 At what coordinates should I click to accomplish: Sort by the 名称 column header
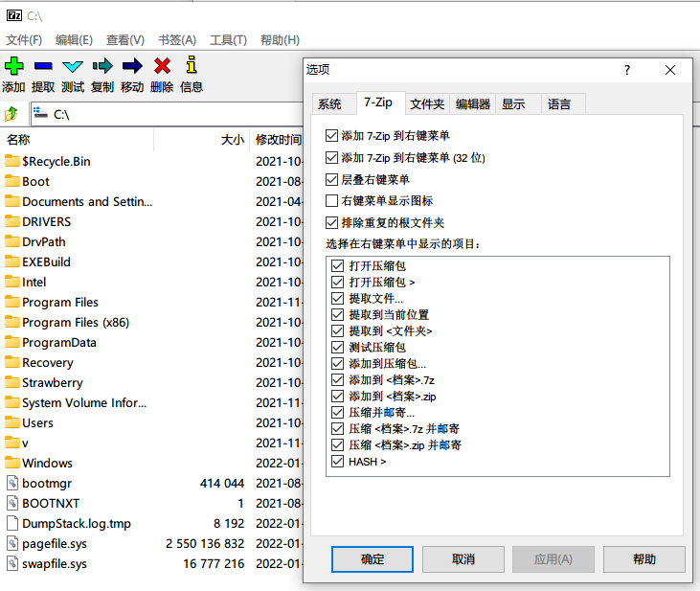[79, 140]
